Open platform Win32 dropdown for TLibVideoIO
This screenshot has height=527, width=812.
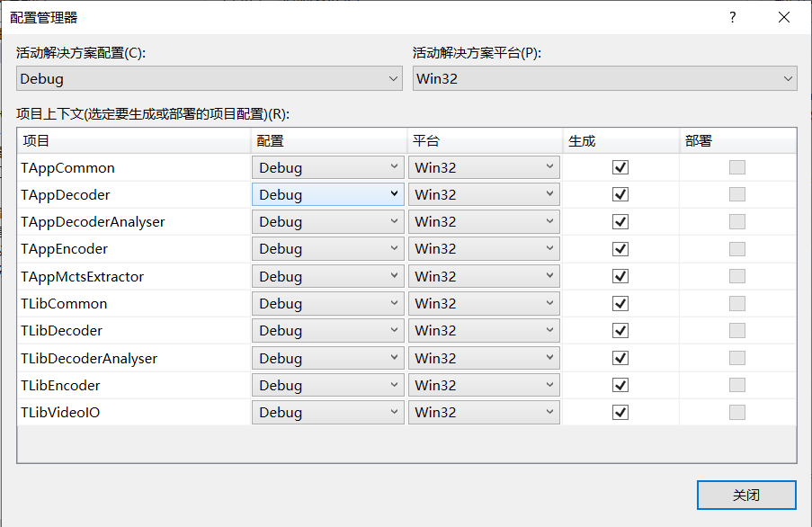[484, 412]
